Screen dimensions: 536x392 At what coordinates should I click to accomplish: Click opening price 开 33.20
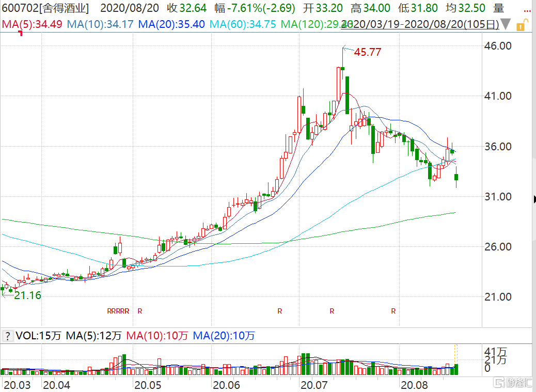(x=323, y=8)
